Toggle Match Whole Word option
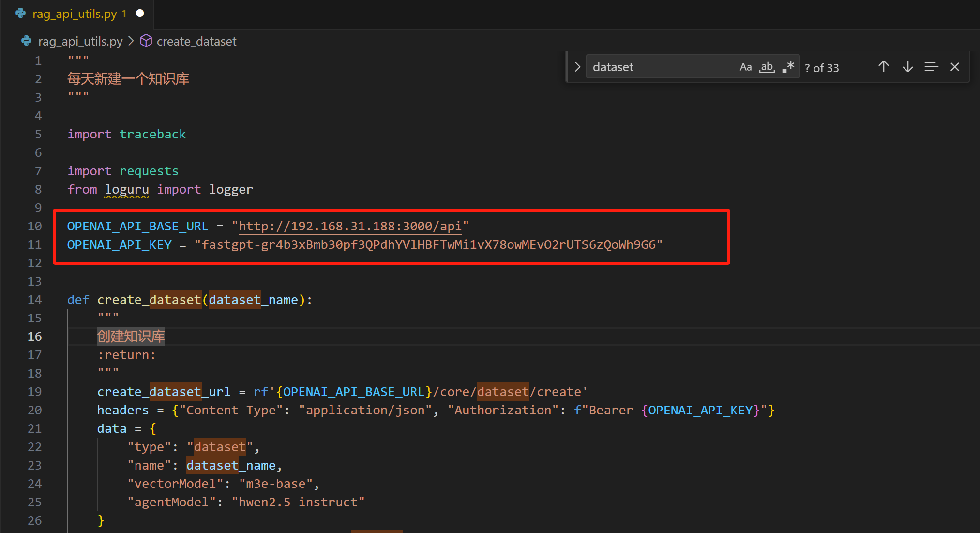The image size is (980, 533). click(767, 67)
